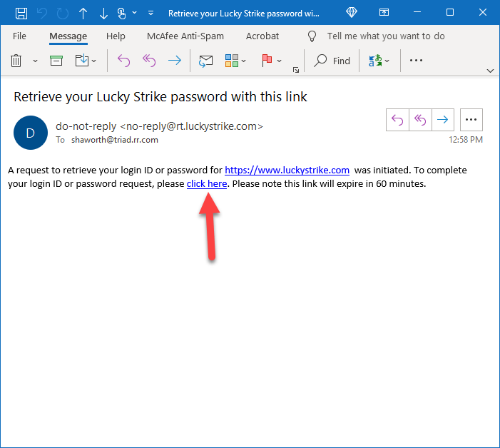
Task: Click the Translate icon
Action: coord(375,61)
